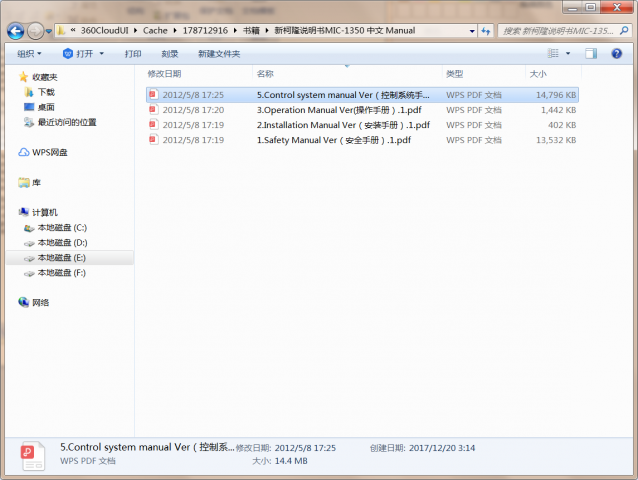Toggle the preview pane icon

tap(590, 53)
